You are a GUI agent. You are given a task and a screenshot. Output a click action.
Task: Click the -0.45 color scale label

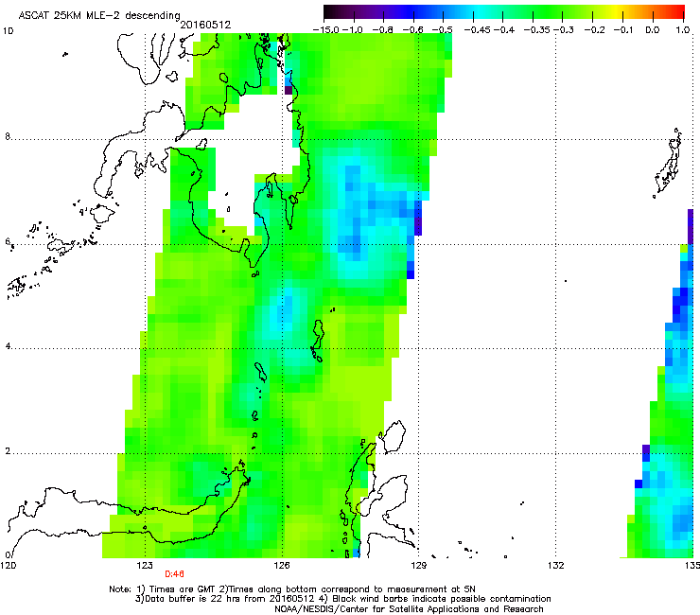coord(478,30)
